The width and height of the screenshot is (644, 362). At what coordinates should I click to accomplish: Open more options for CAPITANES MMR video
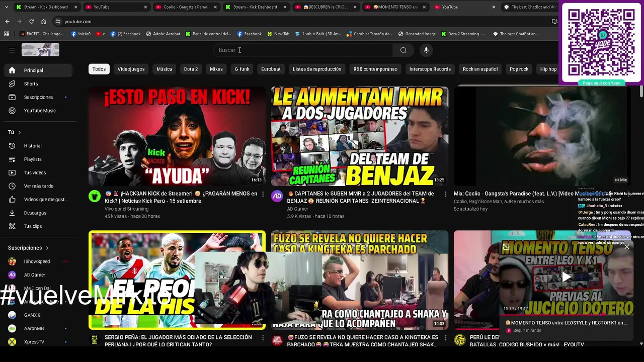click(x=445, y=194)
